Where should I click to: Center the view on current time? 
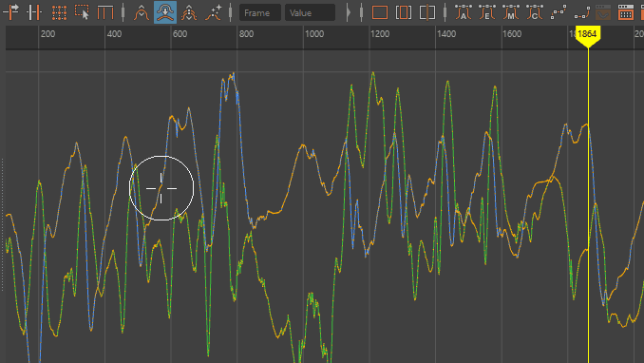(x=427, y=12)
